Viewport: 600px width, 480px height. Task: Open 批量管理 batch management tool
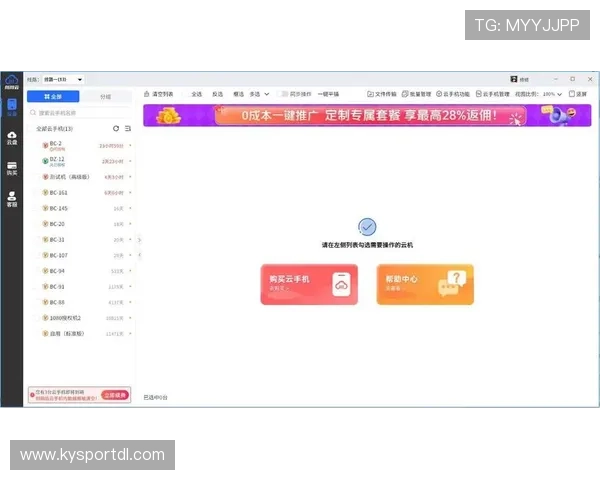click(x=416, y=94)
